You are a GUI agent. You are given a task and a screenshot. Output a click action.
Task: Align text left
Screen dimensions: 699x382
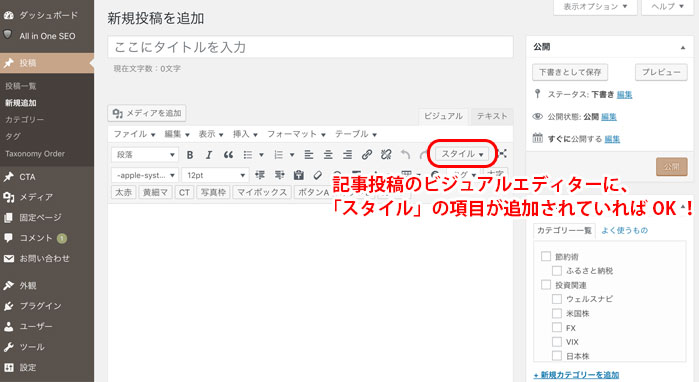308,155
